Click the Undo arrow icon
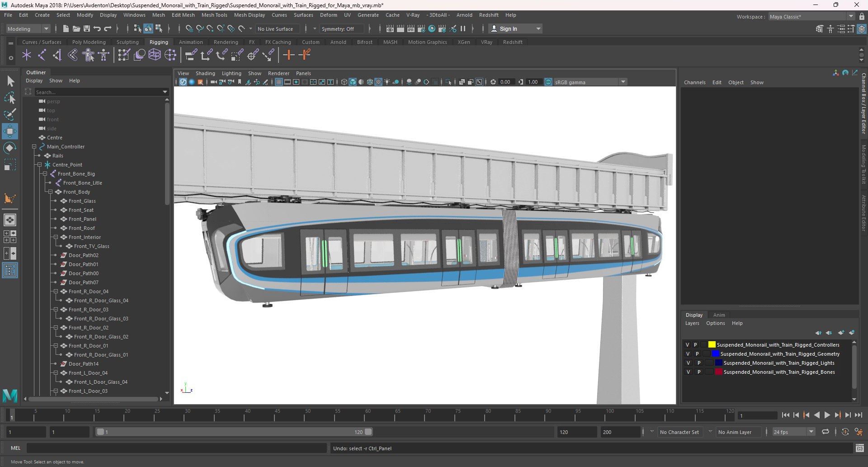This screenshot has height=467, width=868. pyautogui.click(x=97, y=29)
